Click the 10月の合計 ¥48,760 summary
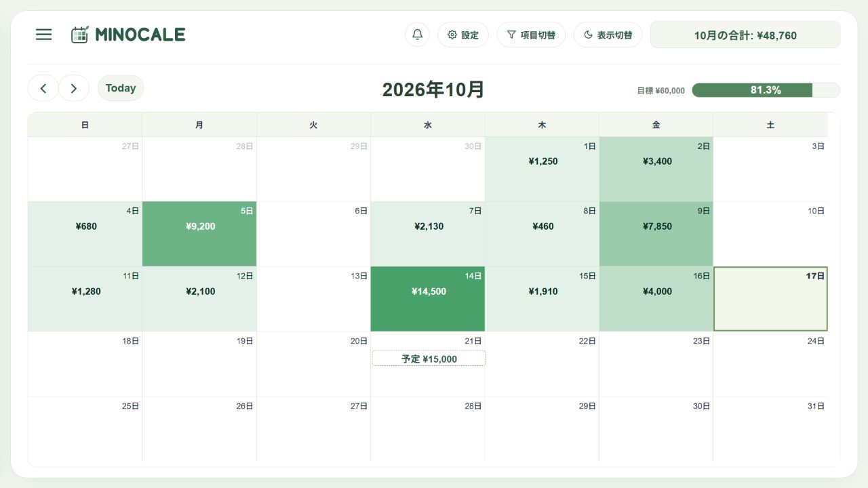Screen dimensions: 868x488 [745, 35]
